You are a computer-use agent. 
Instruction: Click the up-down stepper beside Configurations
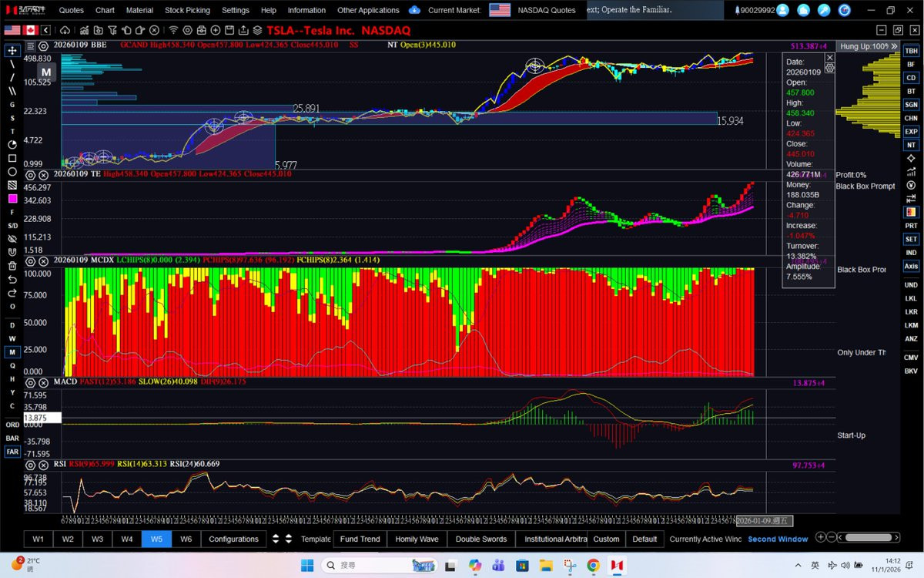coord(276,539)
